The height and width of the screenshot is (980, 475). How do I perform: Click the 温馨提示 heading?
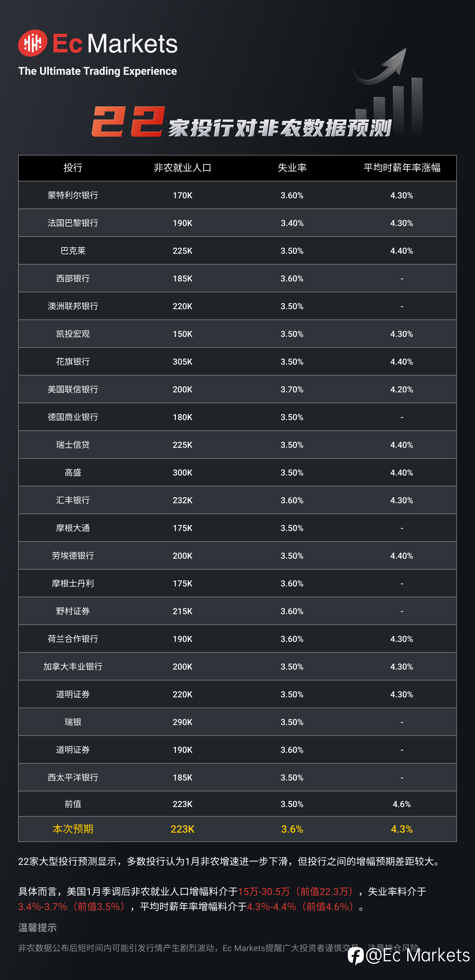37,928
